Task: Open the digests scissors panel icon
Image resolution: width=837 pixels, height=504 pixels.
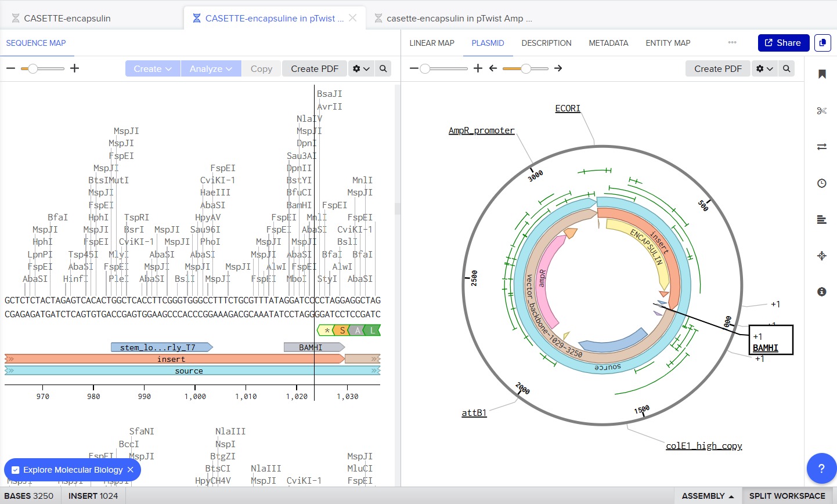Action: pos(821,111)
